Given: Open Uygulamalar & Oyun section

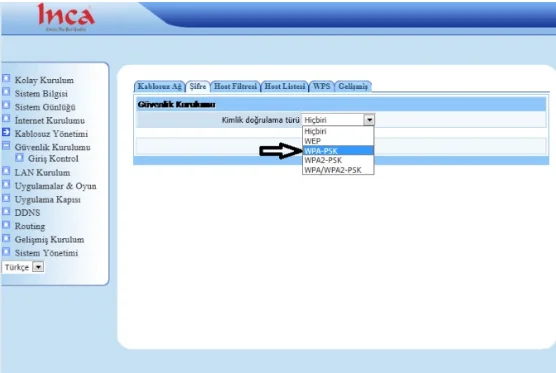Looking at the screenshot, I should point(55,186).
